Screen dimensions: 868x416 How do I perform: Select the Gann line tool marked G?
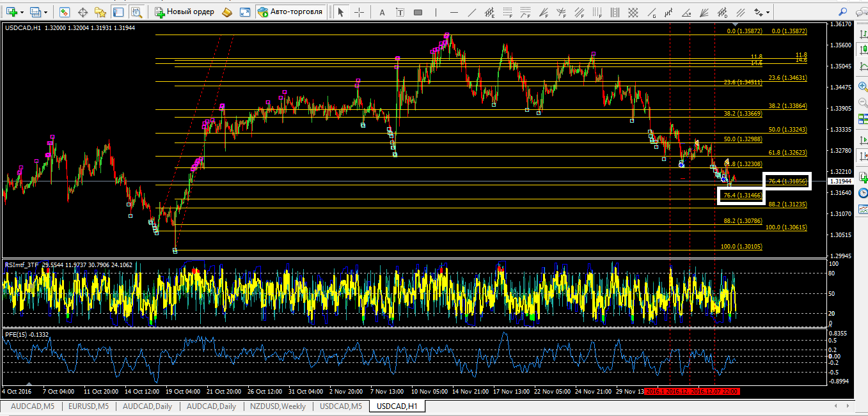tap(652, 12)
